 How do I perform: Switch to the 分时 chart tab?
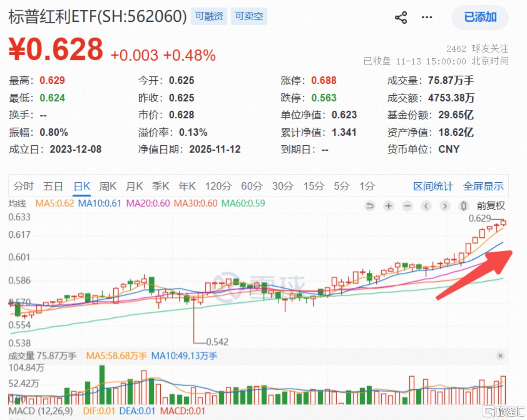coord(23,186)
